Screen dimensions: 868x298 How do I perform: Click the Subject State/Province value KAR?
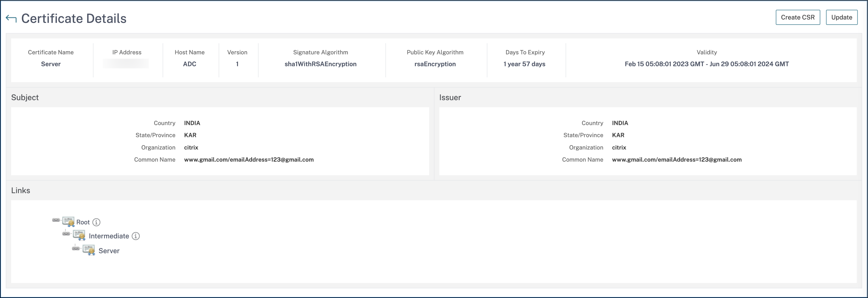coord(190,135)
